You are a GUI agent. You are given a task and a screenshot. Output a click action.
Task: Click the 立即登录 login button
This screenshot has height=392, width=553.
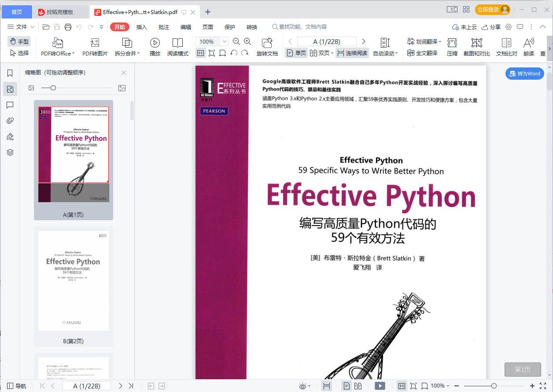[492, 9]
